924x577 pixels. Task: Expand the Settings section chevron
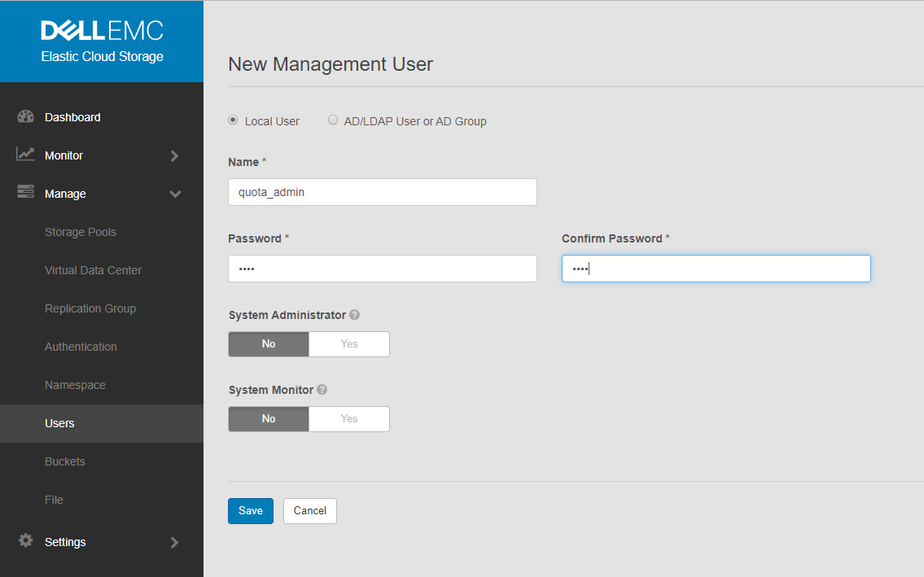pyautogui.click(x=174, y=541)
